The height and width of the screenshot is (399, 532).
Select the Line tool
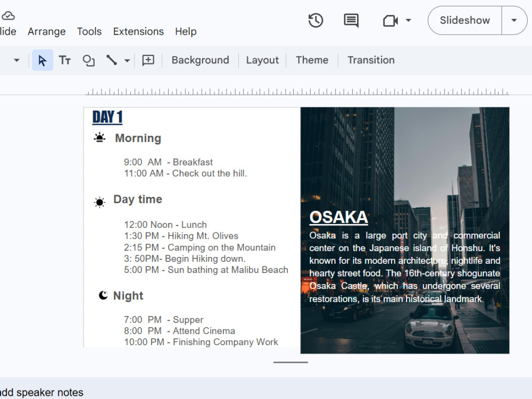(111, 60)
